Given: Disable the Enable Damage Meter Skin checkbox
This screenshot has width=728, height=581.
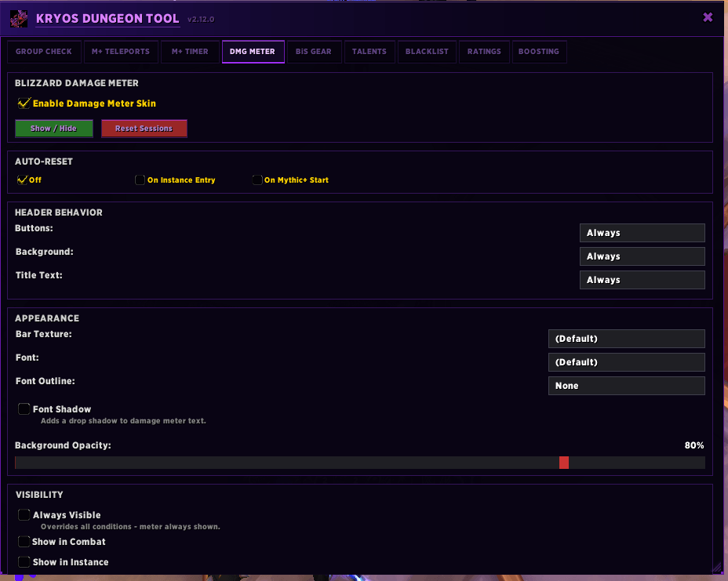Looking at the screenshot, I should (x=24, y=103).
